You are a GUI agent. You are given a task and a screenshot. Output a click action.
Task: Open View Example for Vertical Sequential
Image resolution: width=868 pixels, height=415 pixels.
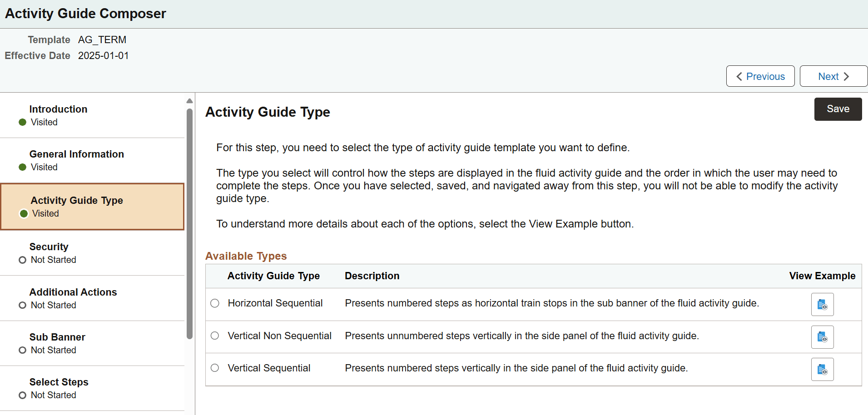coord(823,369)
